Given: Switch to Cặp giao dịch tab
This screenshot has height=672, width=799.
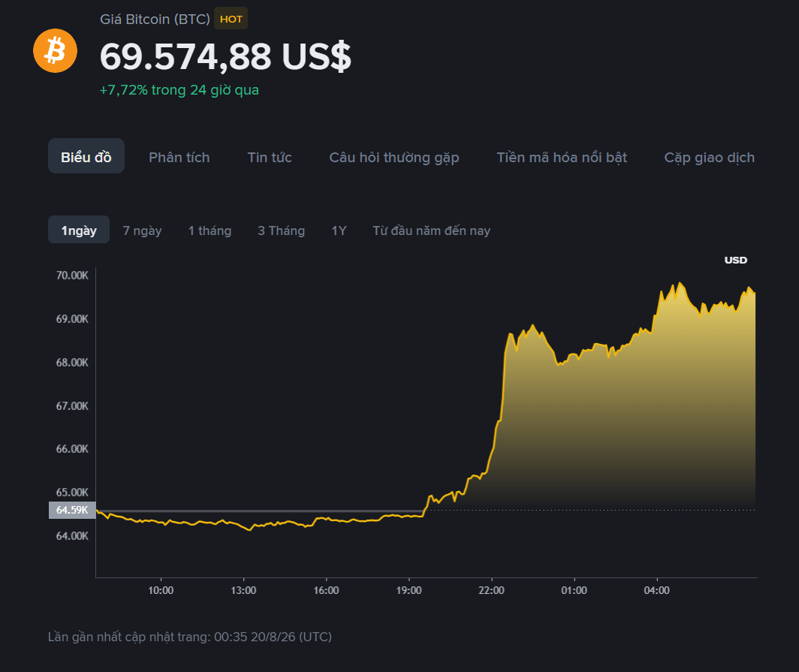Looking at the screenshot, I should point(710,158).
